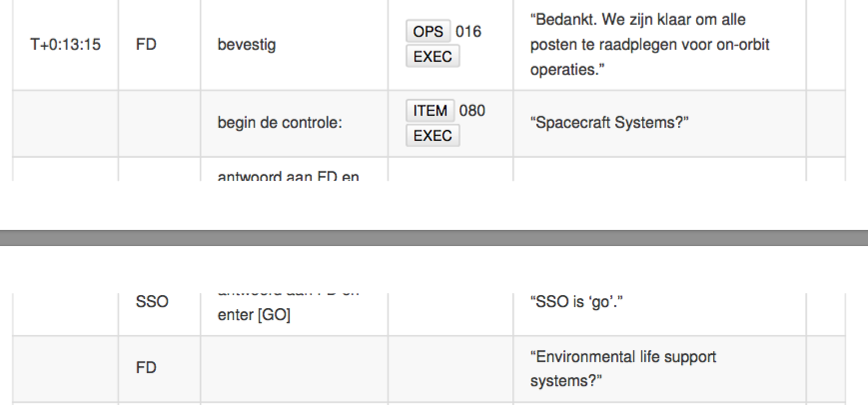The height and width of the screenshot is (405, 868).
Task: Click the cut-off 'antwoord aan FD en' text
Action: coord(289,176)
